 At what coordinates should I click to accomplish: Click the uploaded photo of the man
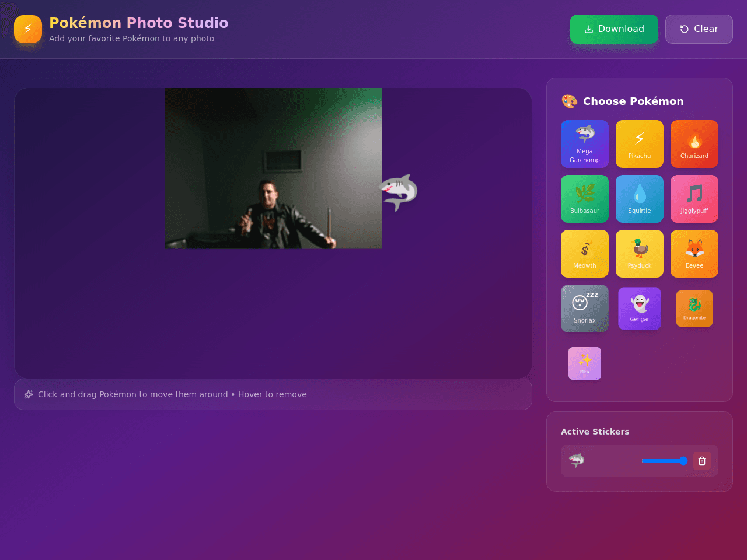(273, 169)
